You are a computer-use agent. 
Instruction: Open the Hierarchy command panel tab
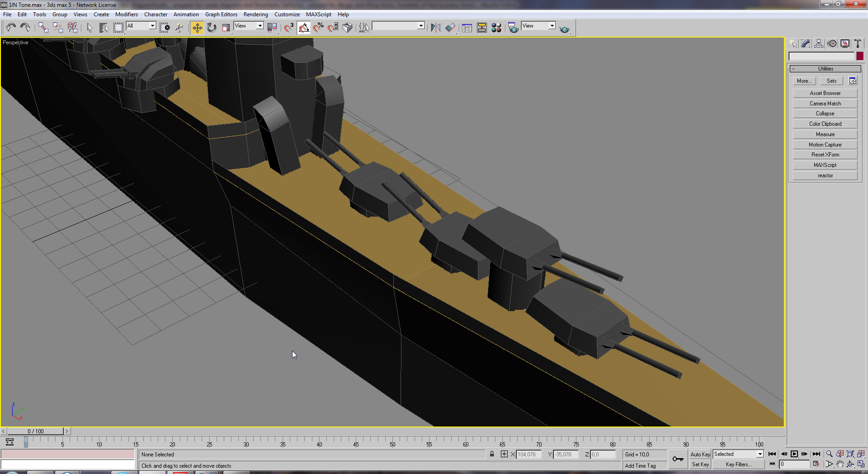coord(819,43)
